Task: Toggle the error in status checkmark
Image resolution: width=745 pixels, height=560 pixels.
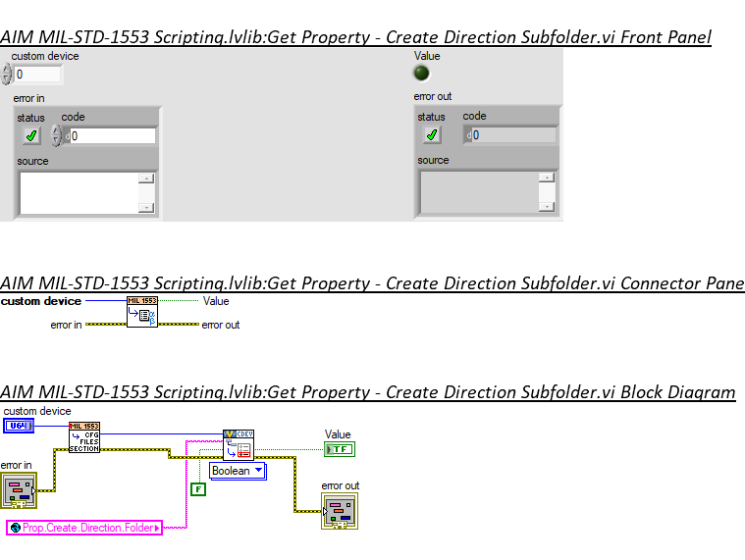Action: point(31,136)
